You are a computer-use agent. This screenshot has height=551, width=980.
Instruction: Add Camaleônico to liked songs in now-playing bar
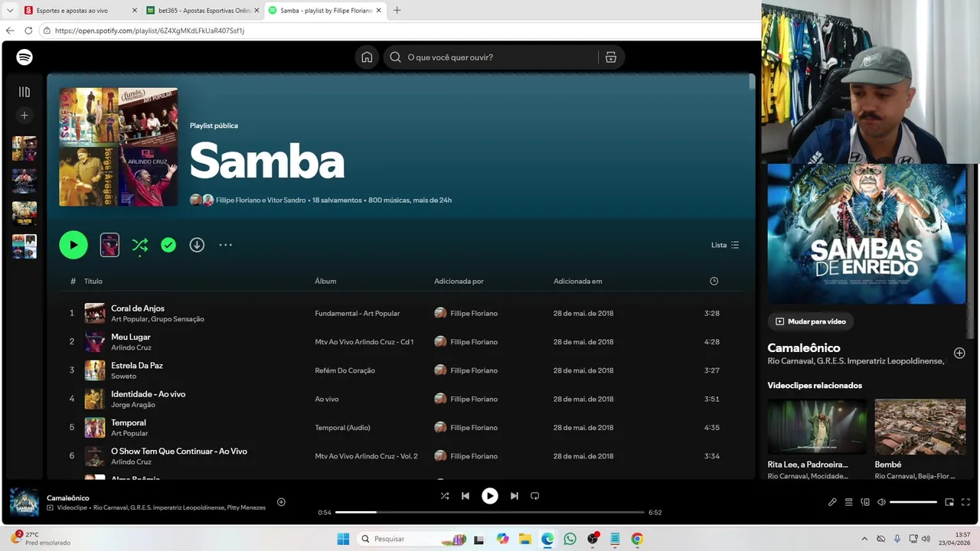[281, 502]
